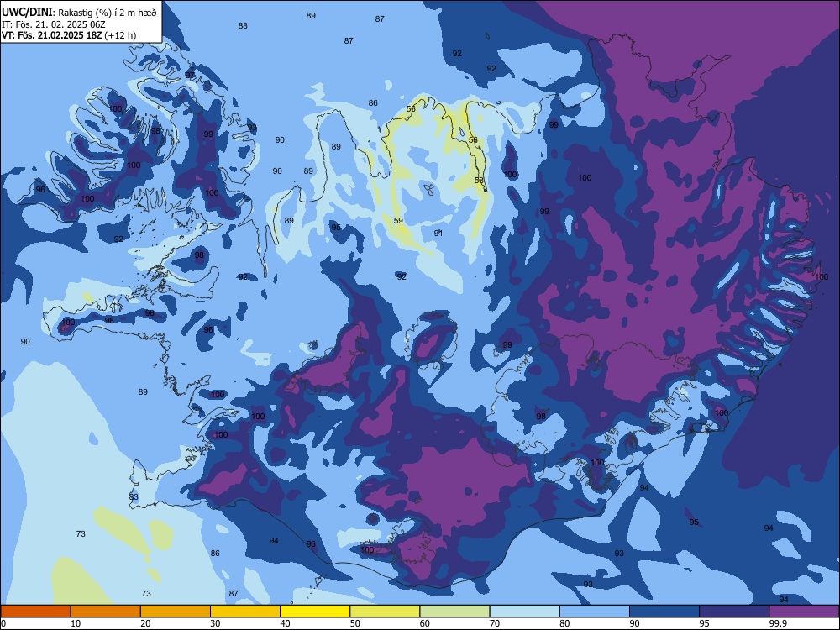The image size is (840, 630).
Task: Select the legend tick label "40"
Action: (x=285, y=623)
